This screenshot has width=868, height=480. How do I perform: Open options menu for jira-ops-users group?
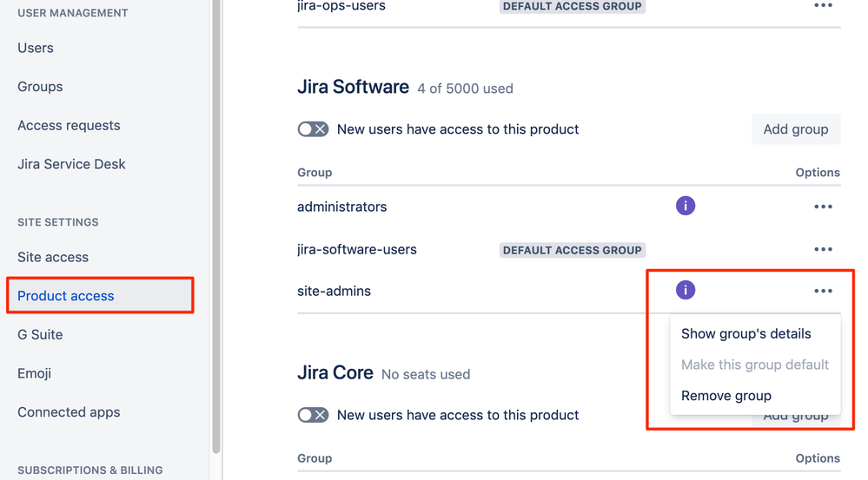click(x=823, y=5)
